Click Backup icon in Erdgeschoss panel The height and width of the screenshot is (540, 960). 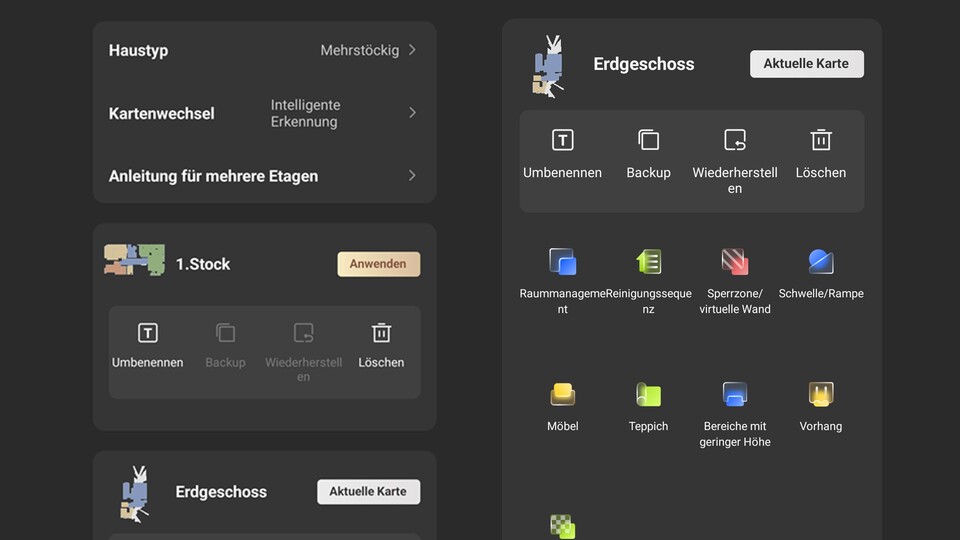(x=648, y=140)
